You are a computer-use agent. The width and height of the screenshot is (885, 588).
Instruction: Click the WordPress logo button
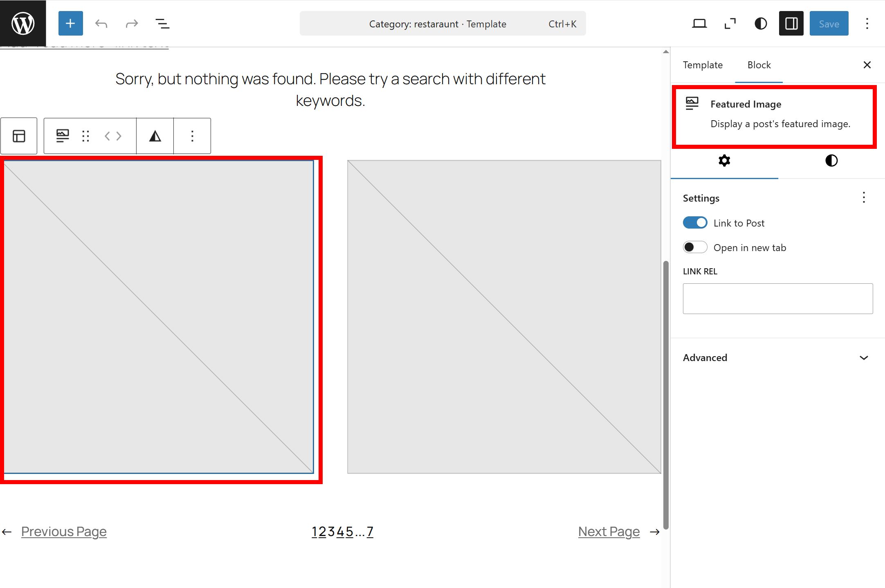pos(23,23)
